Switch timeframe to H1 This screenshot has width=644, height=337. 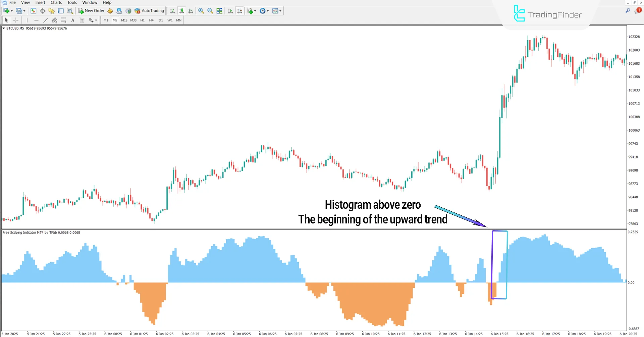click(142, 20)
